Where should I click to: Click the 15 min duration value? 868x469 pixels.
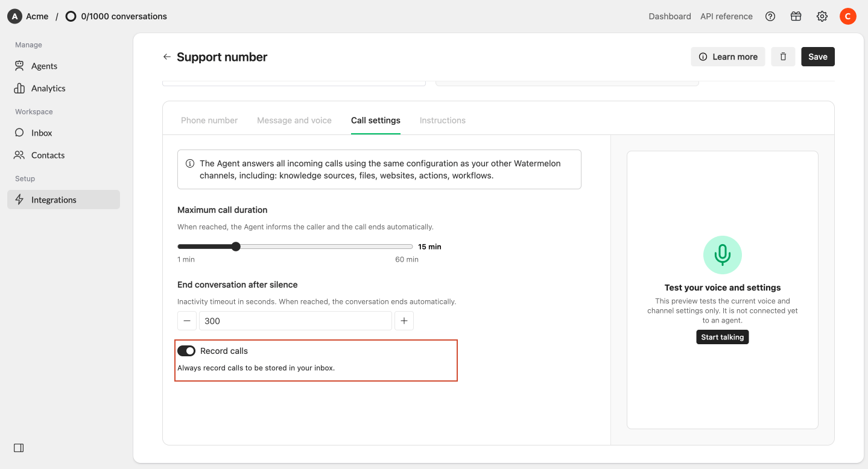tap(429, 247)
